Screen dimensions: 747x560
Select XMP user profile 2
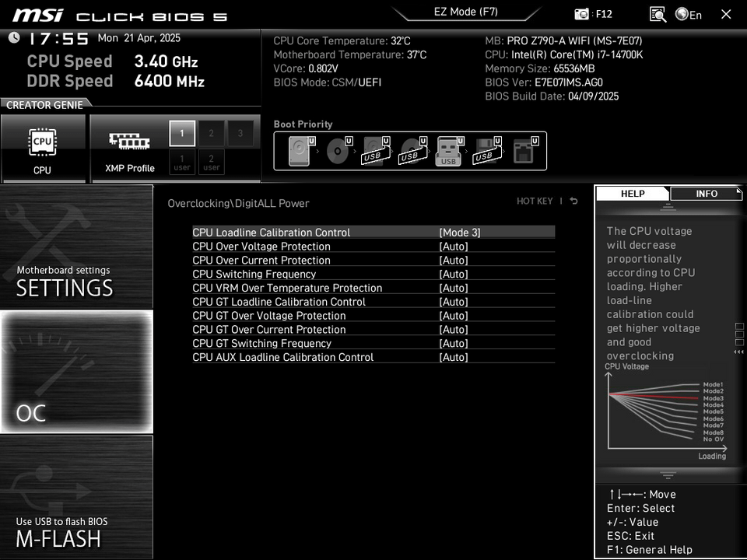[211, 163]
